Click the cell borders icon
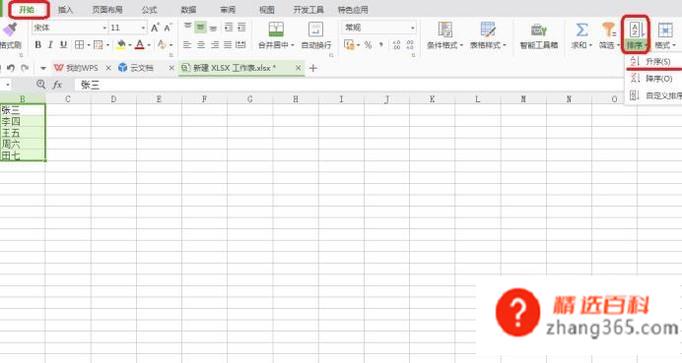The height and width of the screenshot is (363, 682). (x=79, y=45)
